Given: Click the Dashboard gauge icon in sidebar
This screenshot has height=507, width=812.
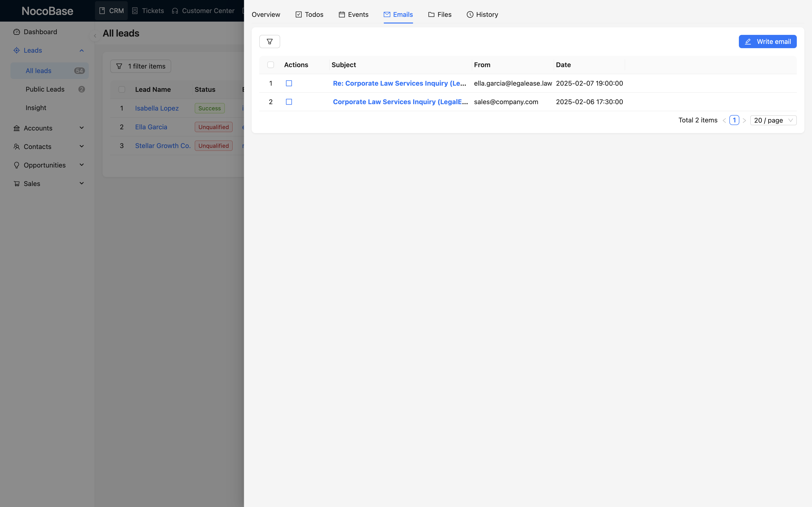Looking at the screenshot, I should pyautogui.click(x=16, y=32).
